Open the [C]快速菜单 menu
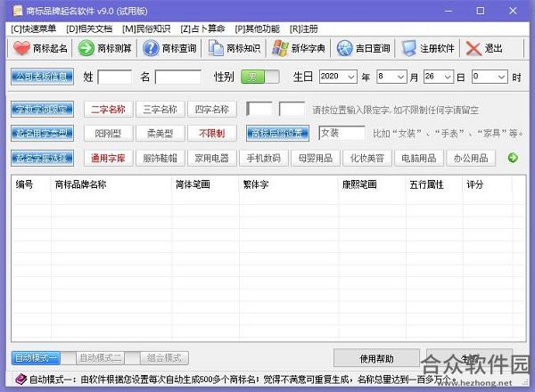Screen dimensions: 535x392 (x=34, y=29)
